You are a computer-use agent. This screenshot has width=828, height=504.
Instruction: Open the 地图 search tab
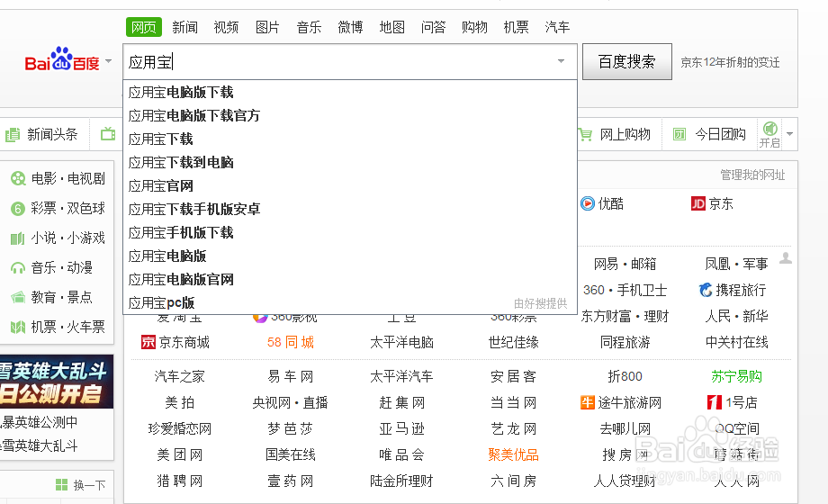pyautogui.click(x=391, y=27)
